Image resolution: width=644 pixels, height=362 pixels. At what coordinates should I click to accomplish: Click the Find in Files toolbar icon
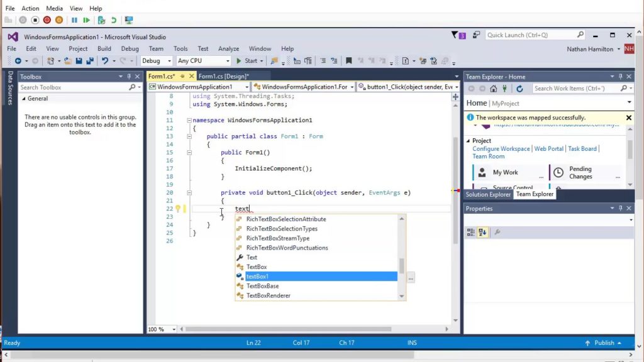coord(274,61)
